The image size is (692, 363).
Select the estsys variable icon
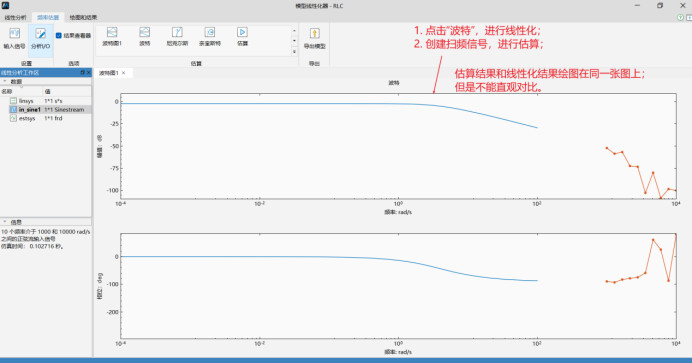(13, 119)
